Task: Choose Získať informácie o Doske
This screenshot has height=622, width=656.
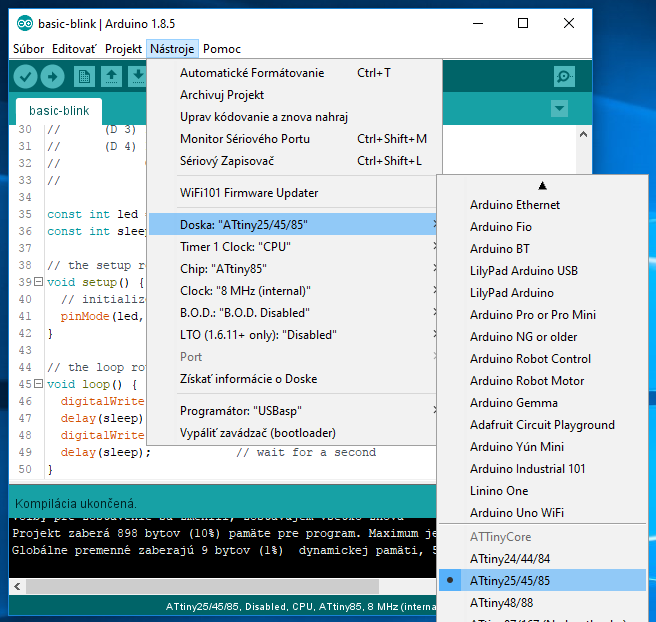Action: point(293,379)
